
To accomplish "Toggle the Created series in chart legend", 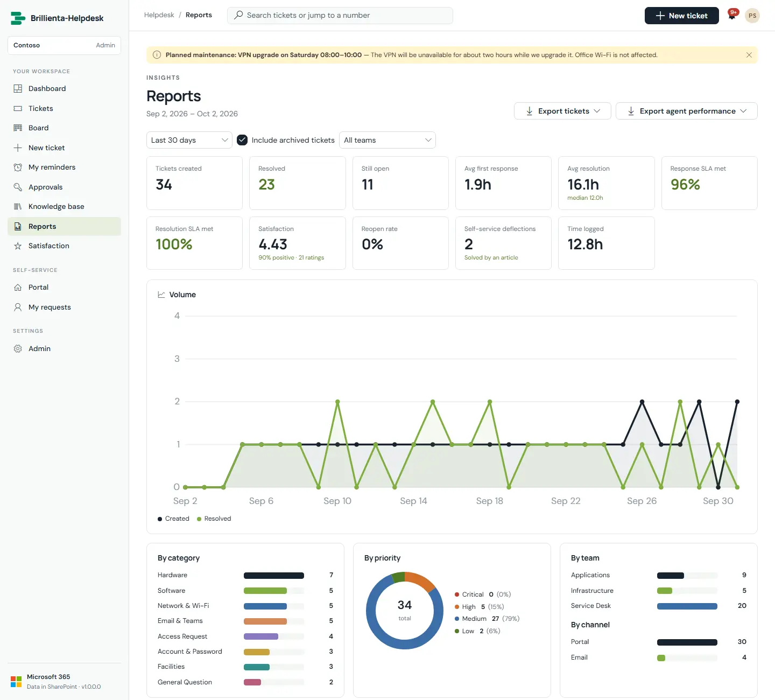I will tap(173, 519).
